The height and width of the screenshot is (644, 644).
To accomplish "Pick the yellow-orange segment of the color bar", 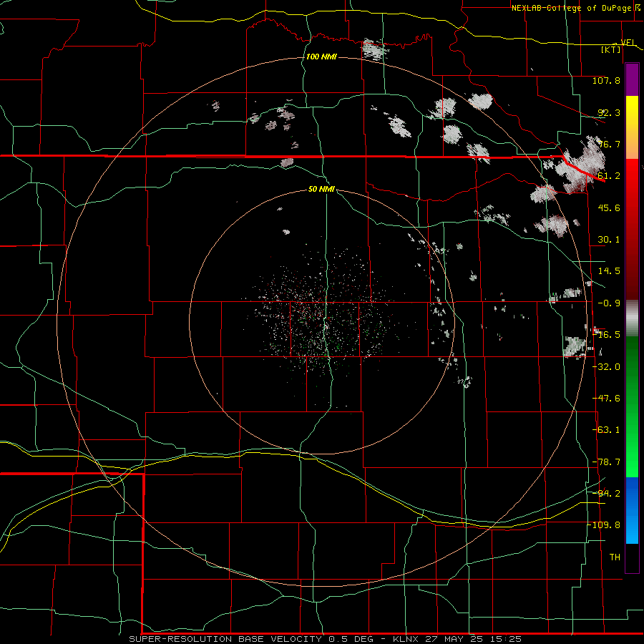I will coord(632,127).
